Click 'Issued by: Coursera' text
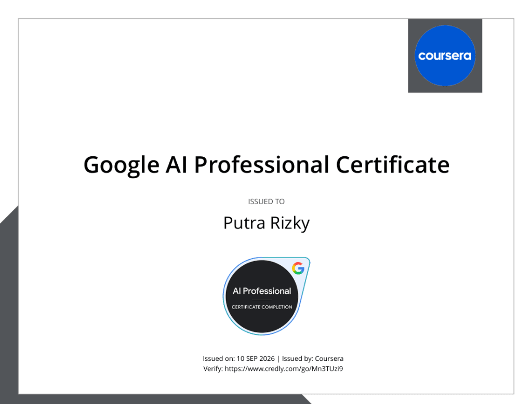The image size is (532, 404). click(312, 358)
